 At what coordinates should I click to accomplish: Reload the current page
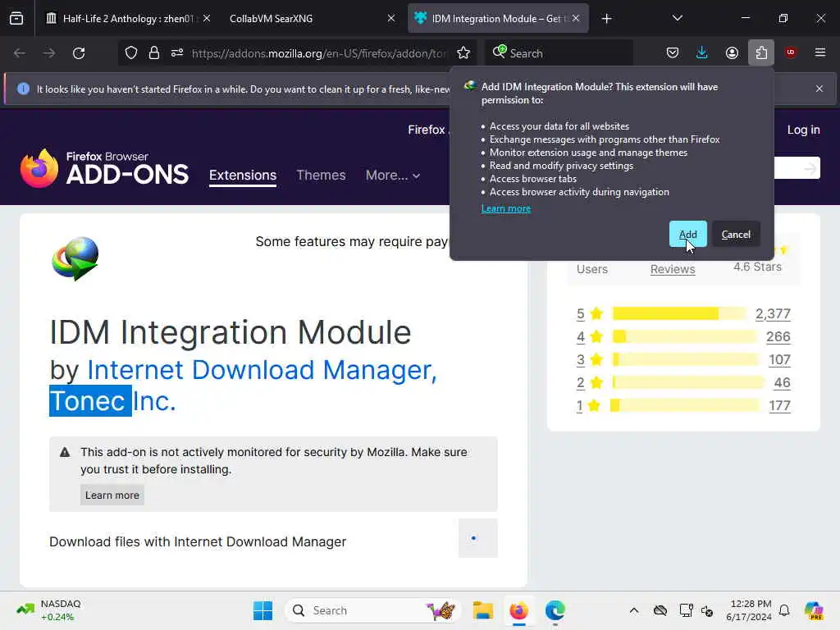point(79,53)
